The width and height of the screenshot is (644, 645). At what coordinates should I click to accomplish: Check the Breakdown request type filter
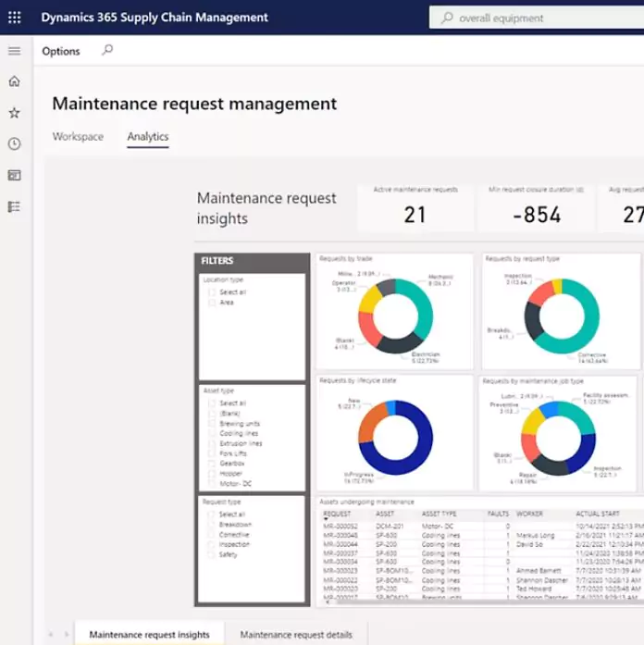(212, 525)
